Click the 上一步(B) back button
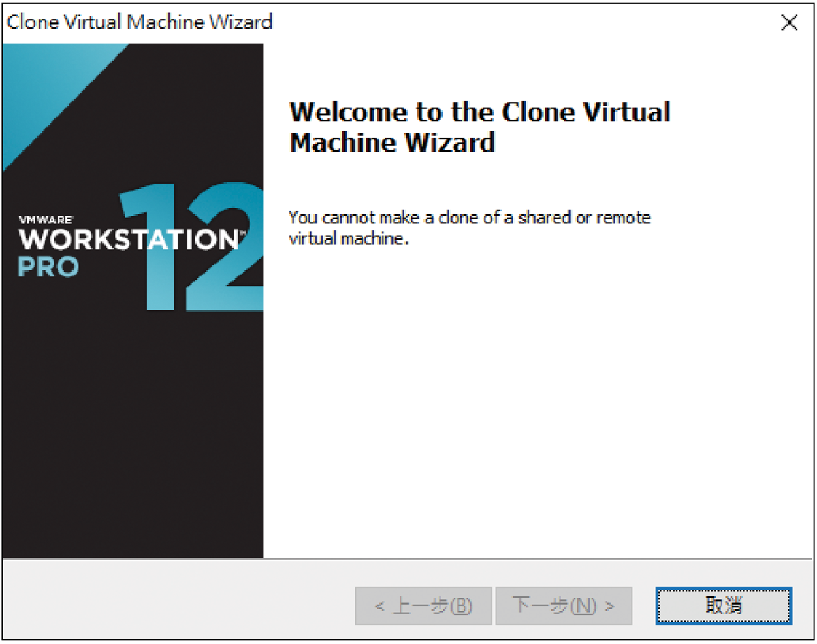The width and height of the screenshot is (817, 644). (x=423, y=605)
